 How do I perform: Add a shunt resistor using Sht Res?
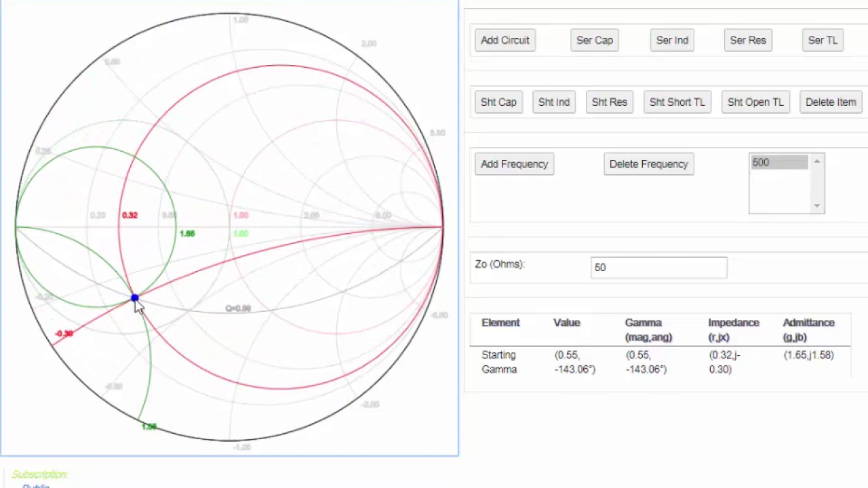(x=610, y=102)
